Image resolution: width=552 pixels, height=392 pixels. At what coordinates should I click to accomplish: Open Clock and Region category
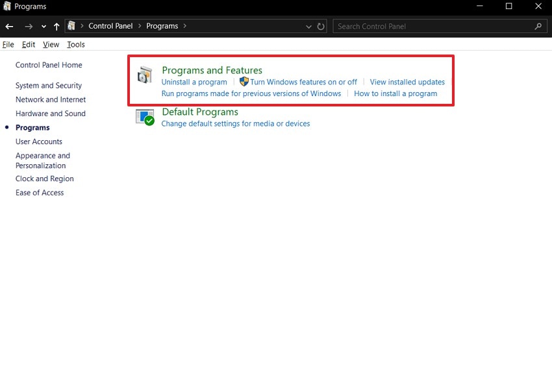tap(45, 178)
